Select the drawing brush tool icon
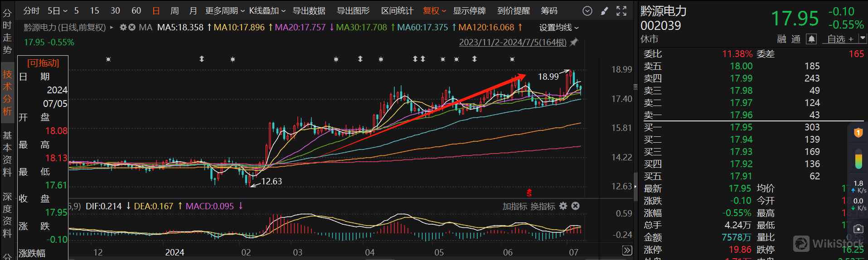 [x=604, y=11]
